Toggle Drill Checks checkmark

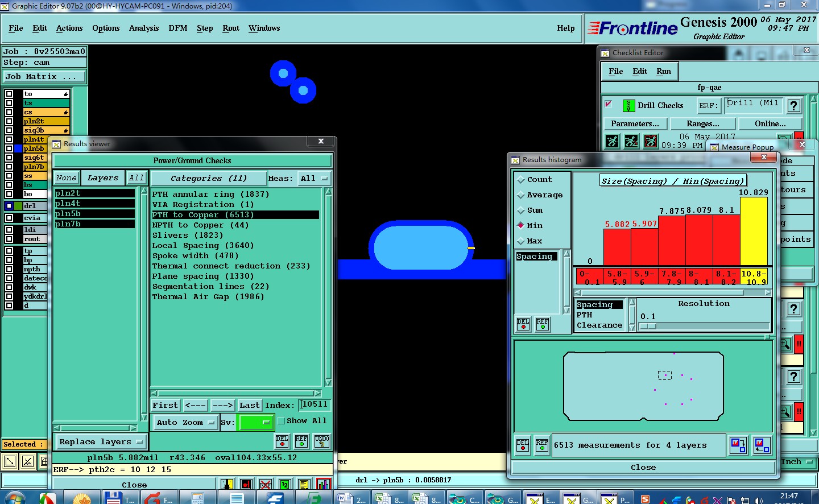(x=609, y=105)
